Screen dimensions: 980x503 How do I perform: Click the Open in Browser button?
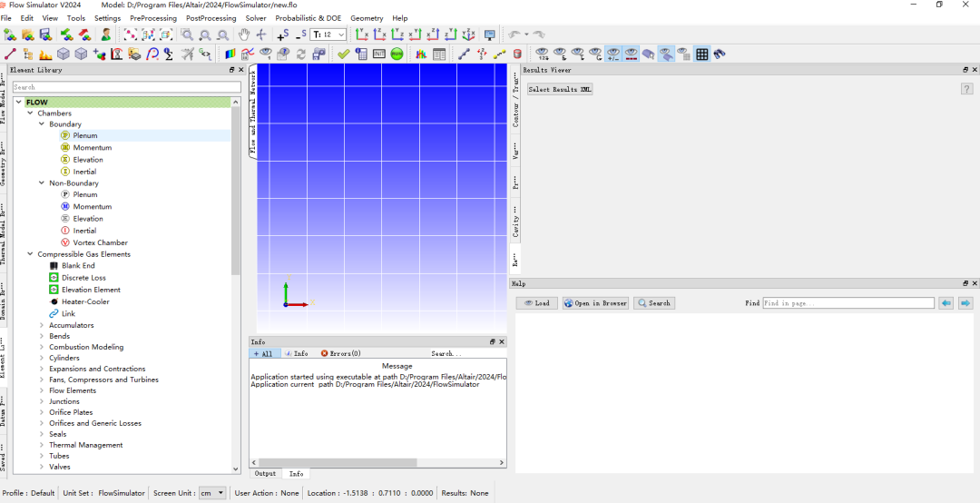(595, 303)
